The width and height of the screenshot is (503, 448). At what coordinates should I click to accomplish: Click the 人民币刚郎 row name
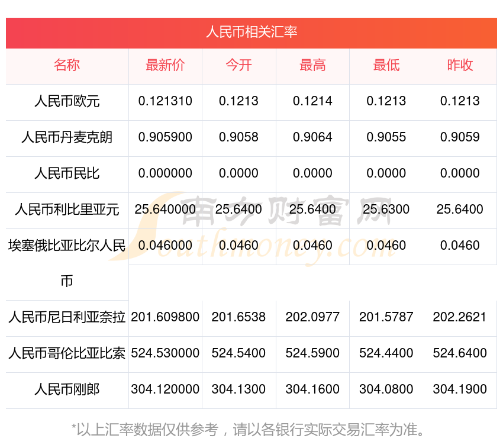[67, 389]
